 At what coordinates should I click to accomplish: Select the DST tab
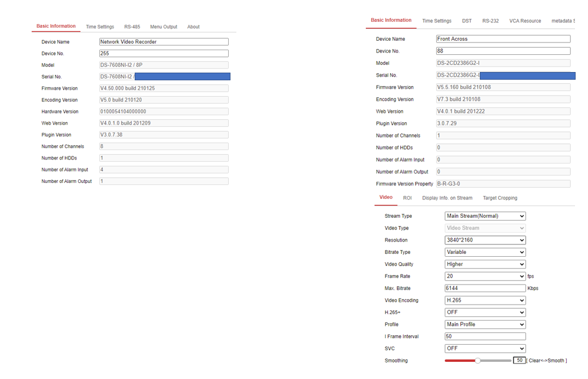[466, 21]
